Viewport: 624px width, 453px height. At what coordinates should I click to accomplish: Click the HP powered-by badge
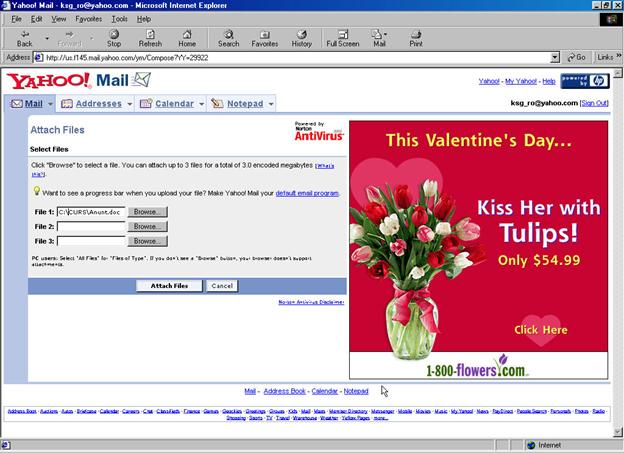(x=585, y=81)
